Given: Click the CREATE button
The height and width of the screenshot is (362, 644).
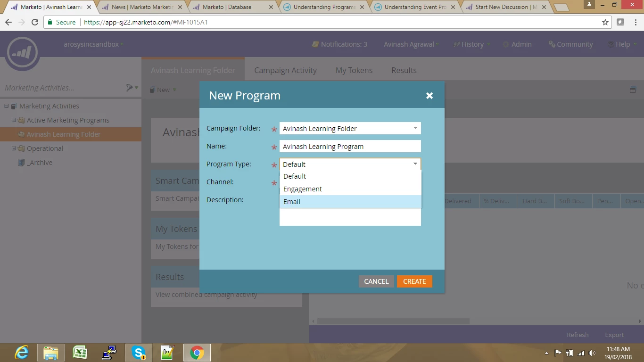Looking at the screenshot, I should (x=414, y=281).
